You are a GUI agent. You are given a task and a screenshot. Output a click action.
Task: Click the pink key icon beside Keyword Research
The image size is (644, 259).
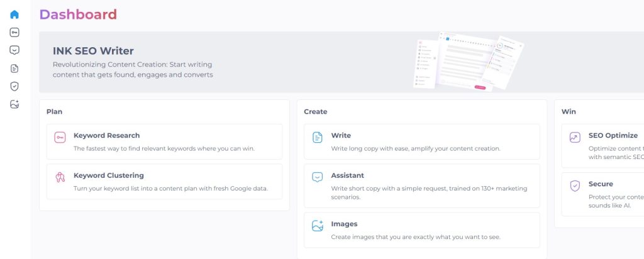coord(60,137)
